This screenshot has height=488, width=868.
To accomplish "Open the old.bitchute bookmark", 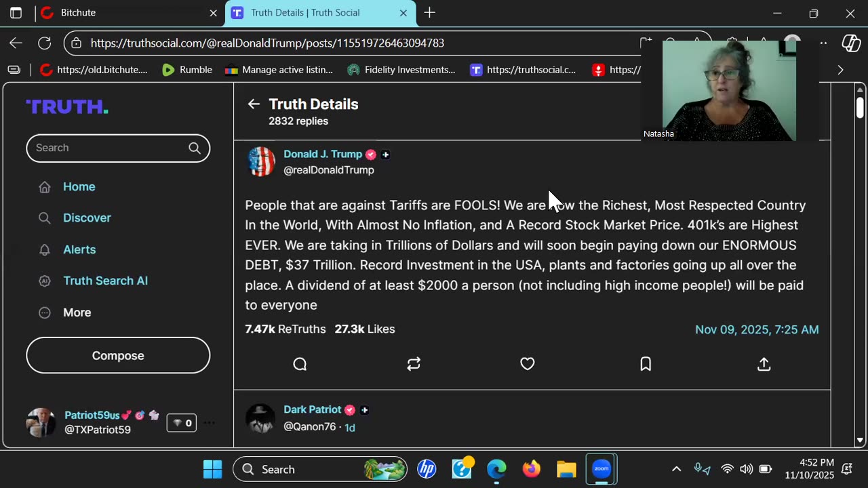I will [x=94, y=70].
